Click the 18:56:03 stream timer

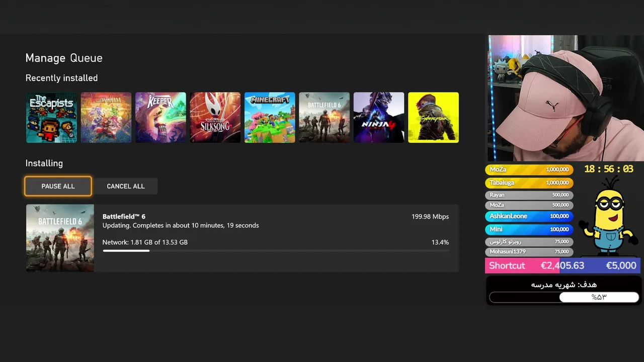point(609,169)
